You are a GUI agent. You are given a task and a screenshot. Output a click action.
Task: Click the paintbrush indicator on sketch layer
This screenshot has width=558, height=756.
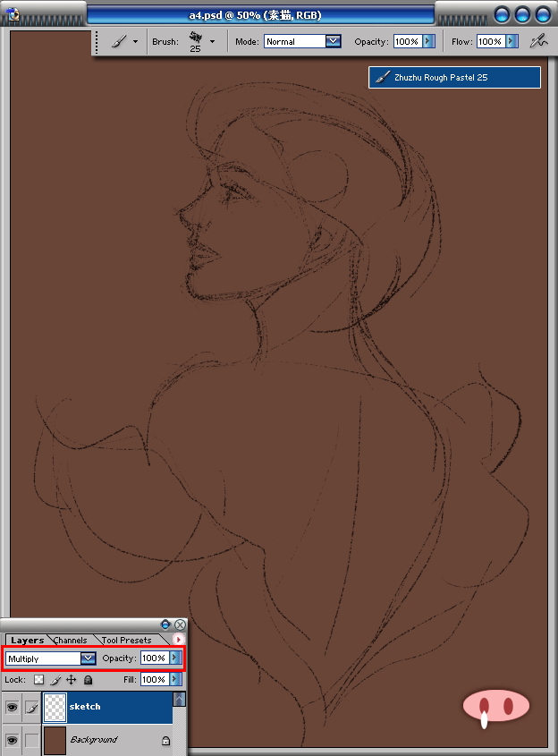coord(32,708)
